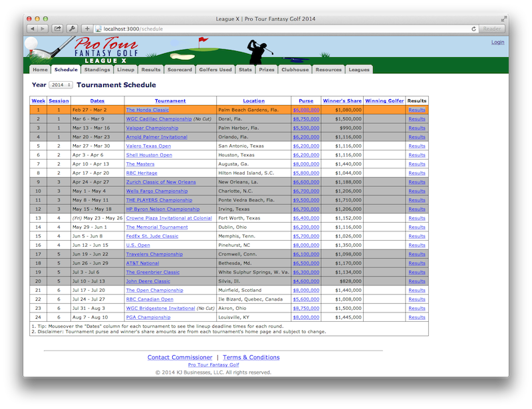Click the $9,500,000 PLAYERS Championship purse link
The image size is (532, 409).
click(306, 200)
